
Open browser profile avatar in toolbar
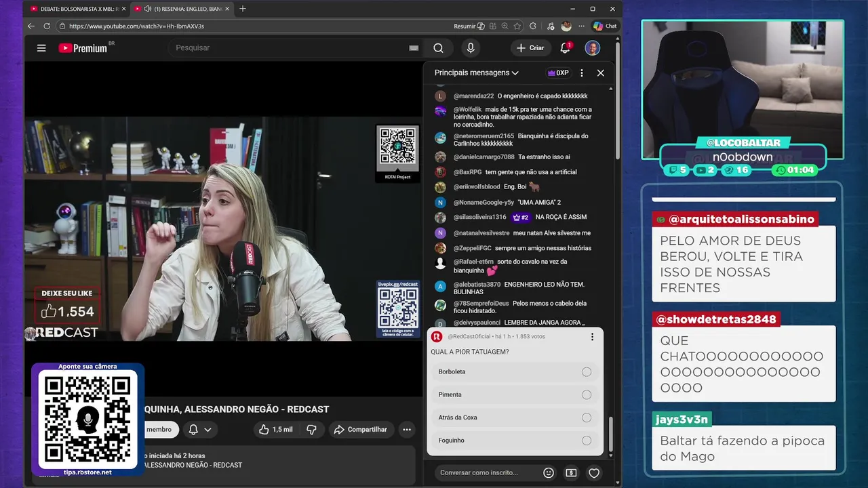coord(566,26)
